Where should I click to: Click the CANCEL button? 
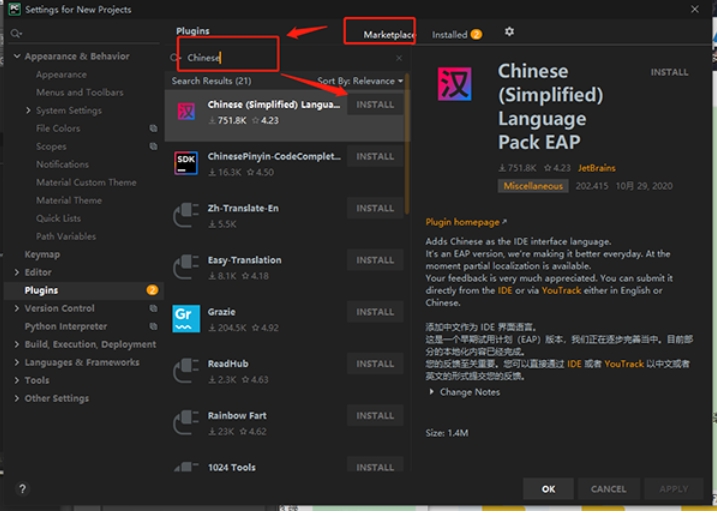coord(608,489)
